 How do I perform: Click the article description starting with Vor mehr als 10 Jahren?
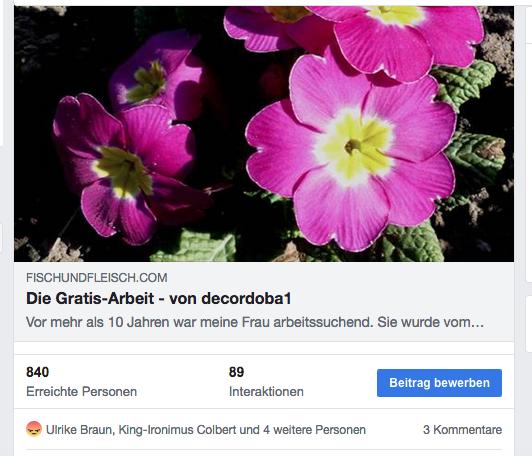coord(255,322)
